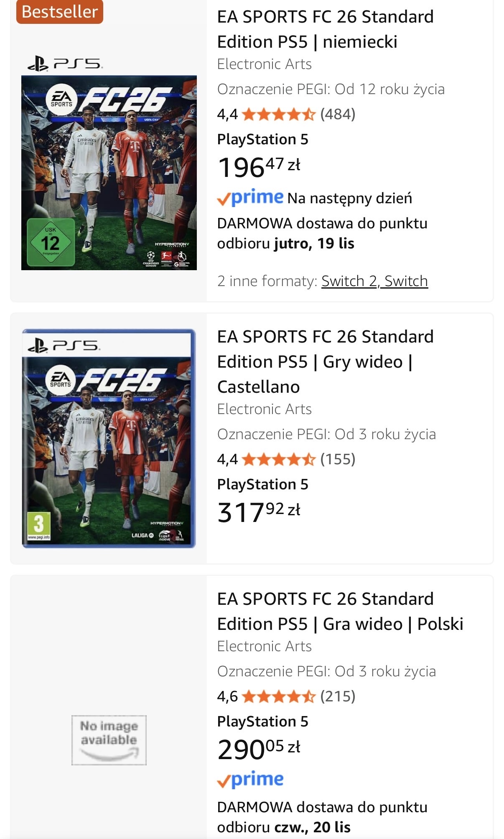The height and width of the screenshot is (839, 504).
Task: Open the (155) review count
Action: click(338, 459)
